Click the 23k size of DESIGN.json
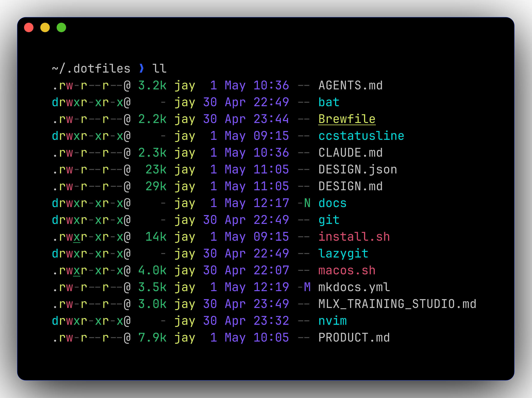 (156, 170)
